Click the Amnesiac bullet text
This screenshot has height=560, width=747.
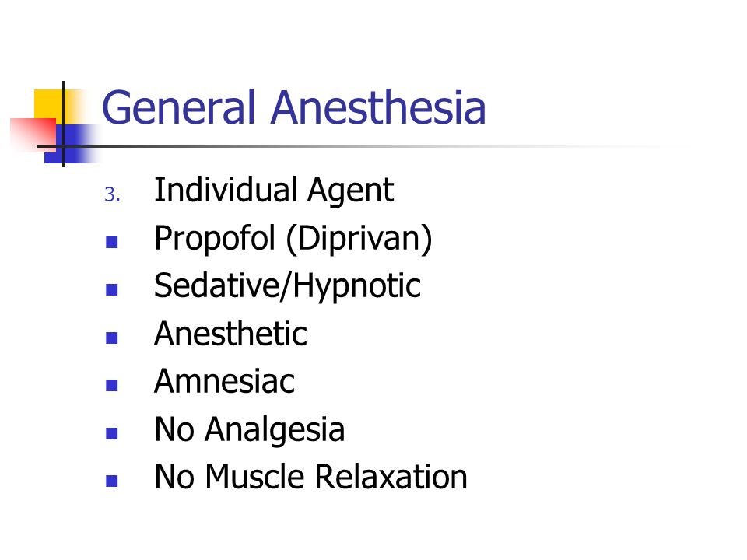(224, 381)
